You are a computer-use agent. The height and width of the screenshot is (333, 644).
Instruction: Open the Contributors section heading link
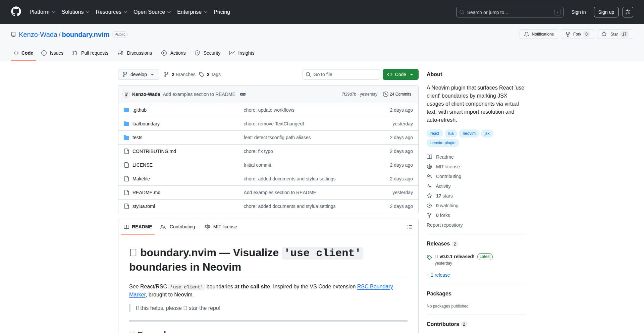[x=446, y=324]
